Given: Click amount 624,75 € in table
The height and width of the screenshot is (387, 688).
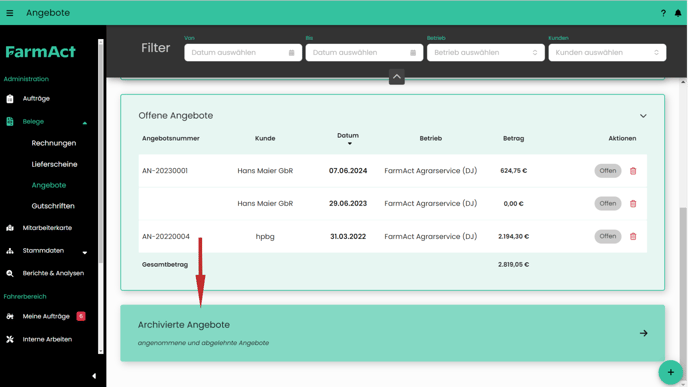Looking at the screenshot, I should 513,171.
